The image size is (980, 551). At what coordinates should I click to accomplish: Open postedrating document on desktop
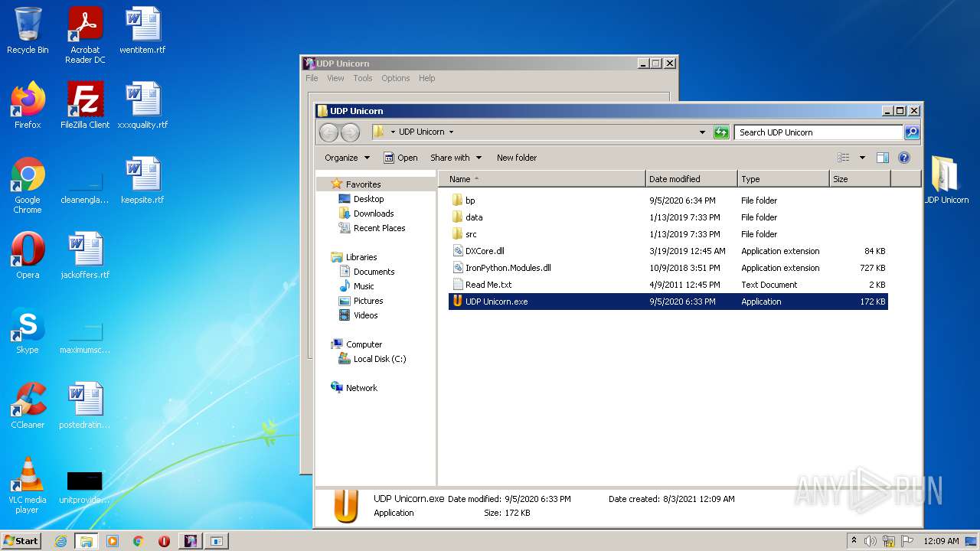pos(85,406)
